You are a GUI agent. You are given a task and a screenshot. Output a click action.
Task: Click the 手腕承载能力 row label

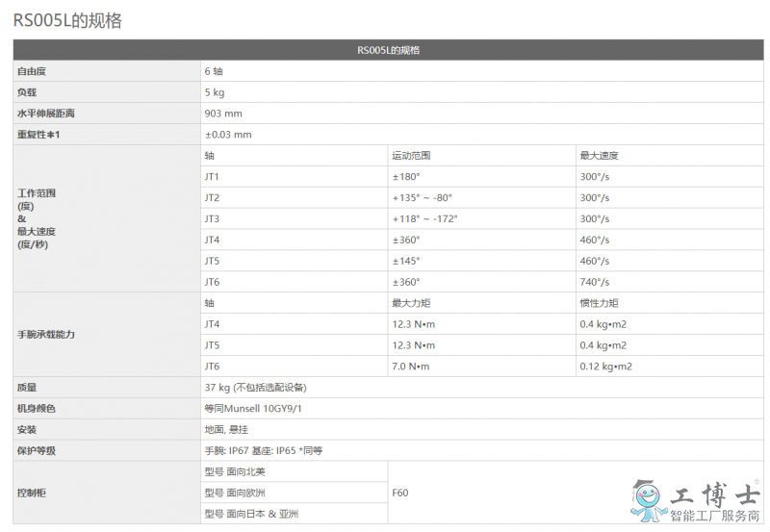click(46, 334)
